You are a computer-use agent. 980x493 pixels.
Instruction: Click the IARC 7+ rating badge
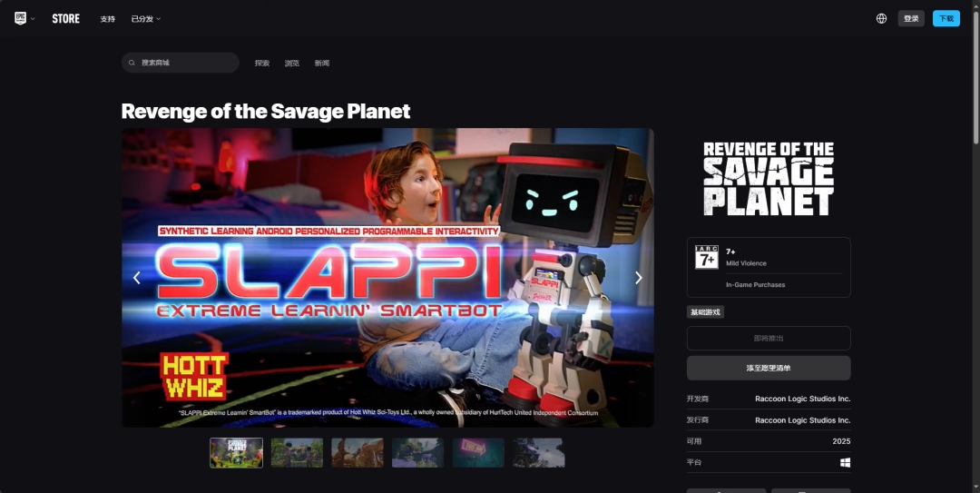[706, 258]
